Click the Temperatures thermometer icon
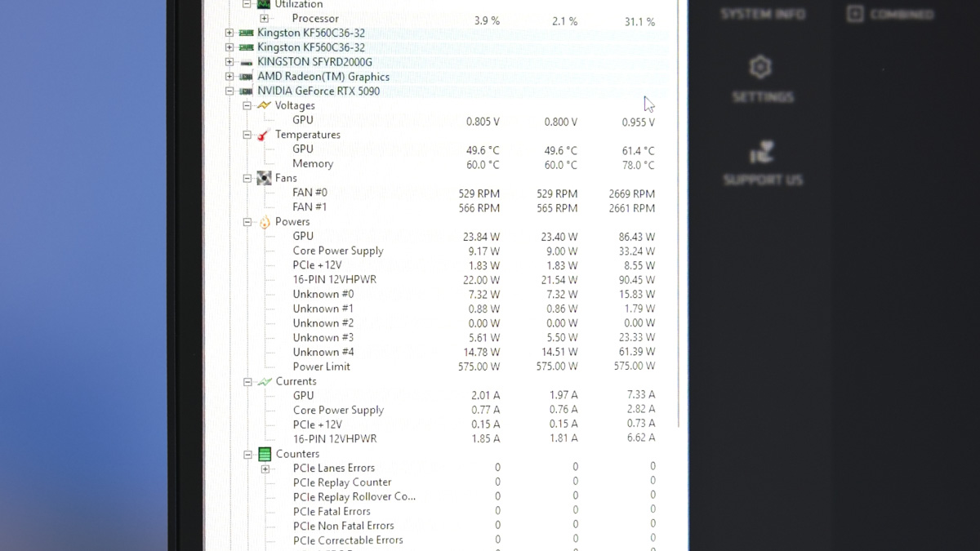This screenshot has width=980, height=551. click(264, 135)
